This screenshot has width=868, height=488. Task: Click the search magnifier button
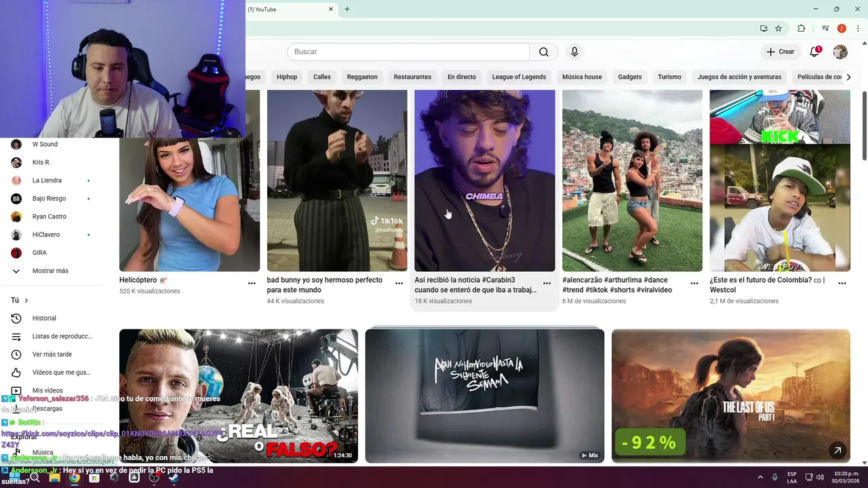544,52
